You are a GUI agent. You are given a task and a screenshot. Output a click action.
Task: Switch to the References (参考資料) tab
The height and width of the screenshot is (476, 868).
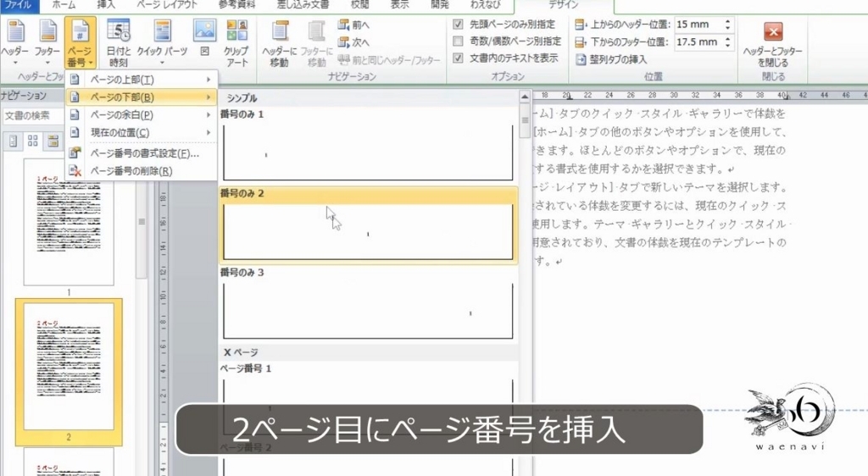(237, 5)
